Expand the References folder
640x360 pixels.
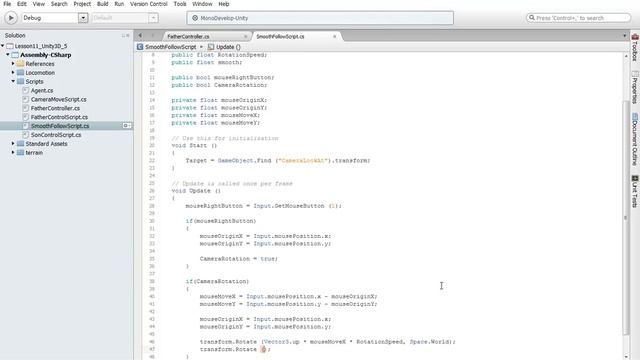tap(13, 64)
